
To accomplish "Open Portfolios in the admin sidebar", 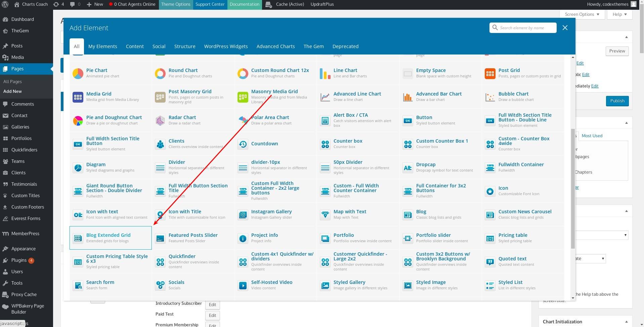I will coord(22,138).
